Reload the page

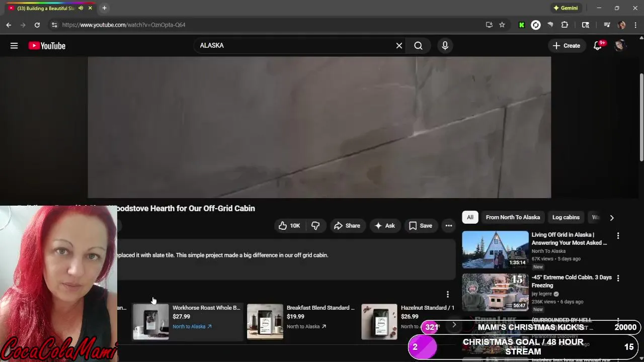pyautogui.click(x=37, y=25)
